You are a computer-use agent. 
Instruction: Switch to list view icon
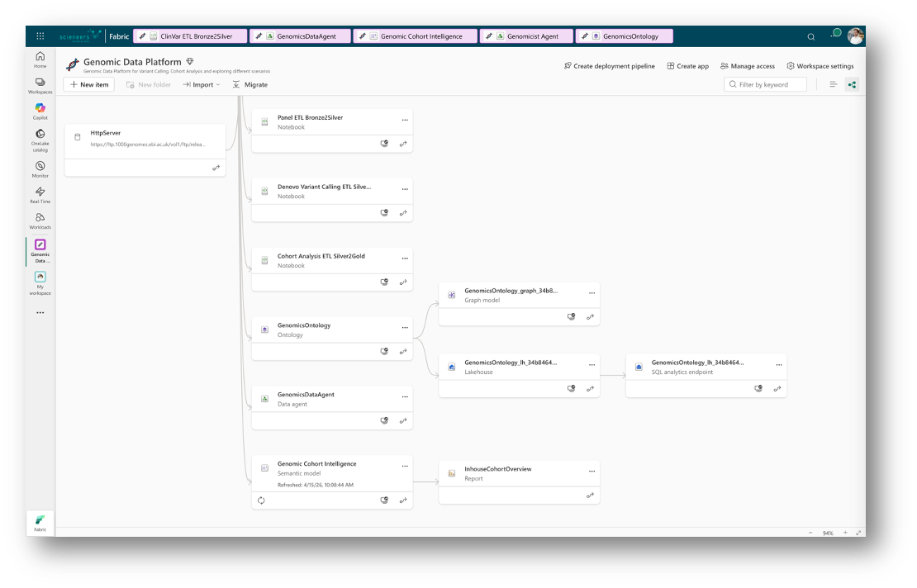(833, 85)
